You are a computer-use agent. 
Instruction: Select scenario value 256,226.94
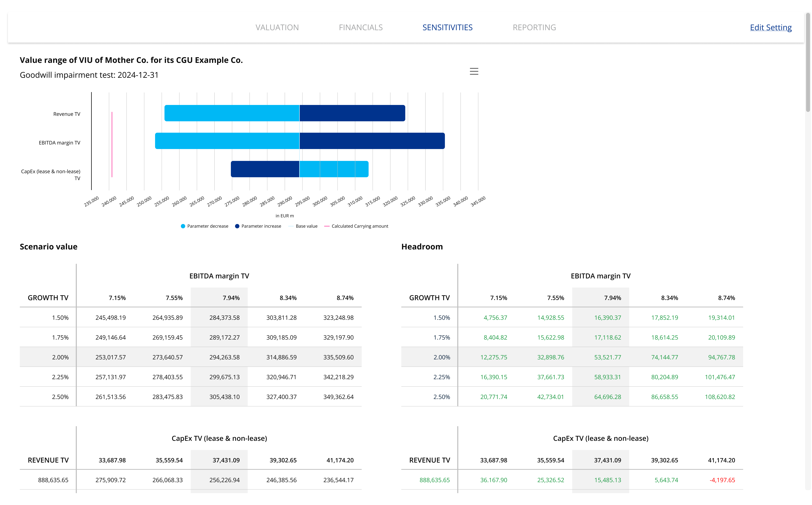click(225, 480)
